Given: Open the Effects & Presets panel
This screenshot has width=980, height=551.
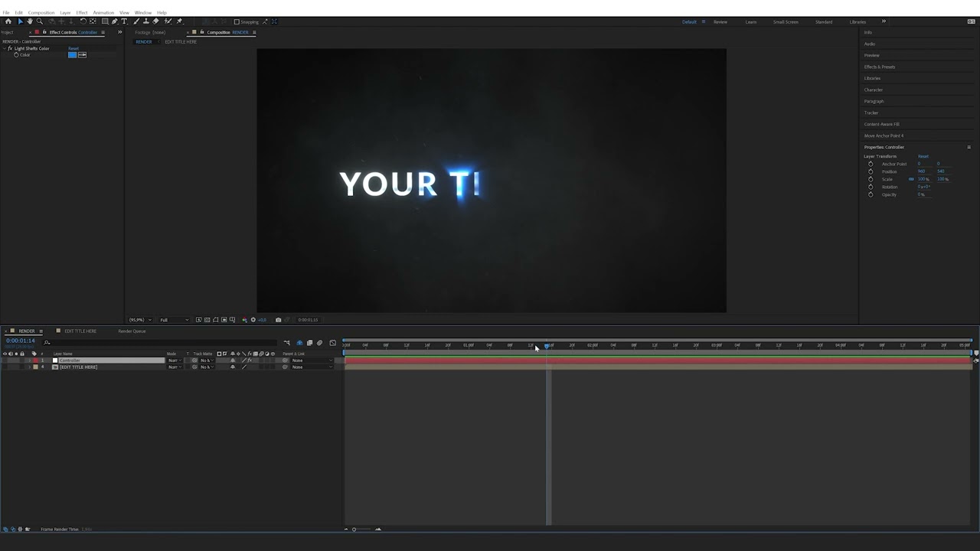Looking at the screenshot, I should pyautogui.click(x=880, y=67).
